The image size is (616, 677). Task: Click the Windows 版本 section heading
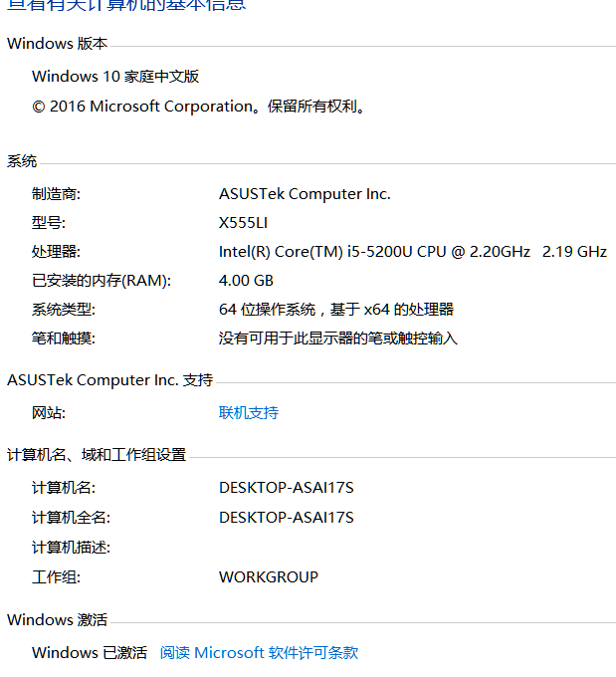pyautogui.click(x=58, y=44)
